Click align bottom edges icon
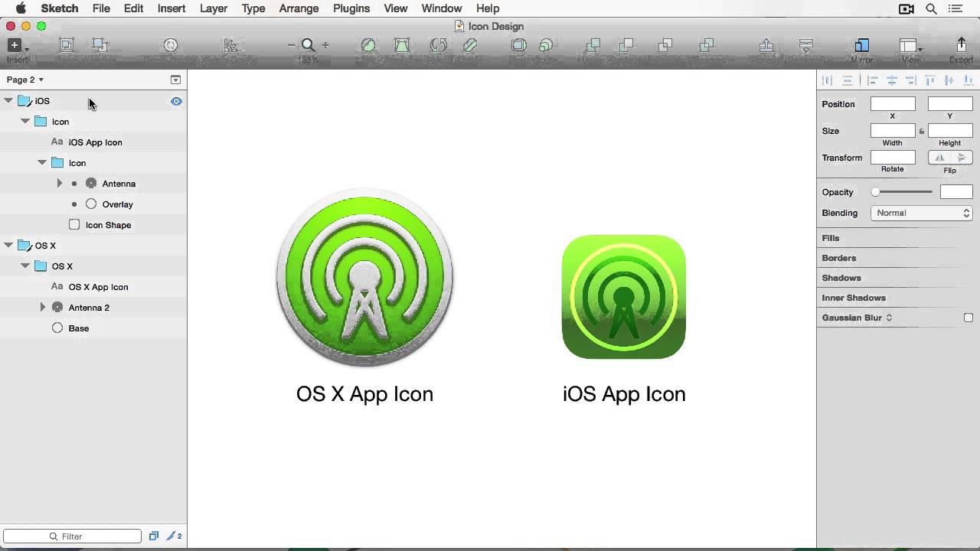This screenshot has height=551, width=980. pos(969,80)
